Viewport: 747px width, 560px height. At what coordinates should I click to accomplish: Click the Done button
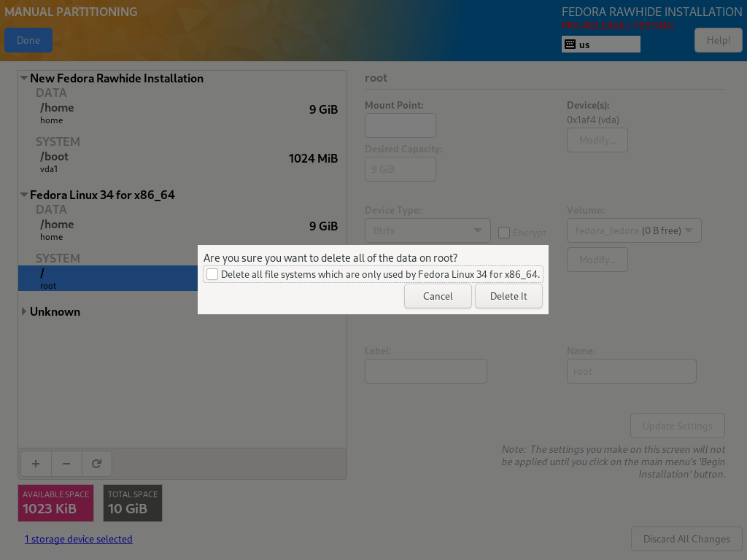click(x=28, y=41)
